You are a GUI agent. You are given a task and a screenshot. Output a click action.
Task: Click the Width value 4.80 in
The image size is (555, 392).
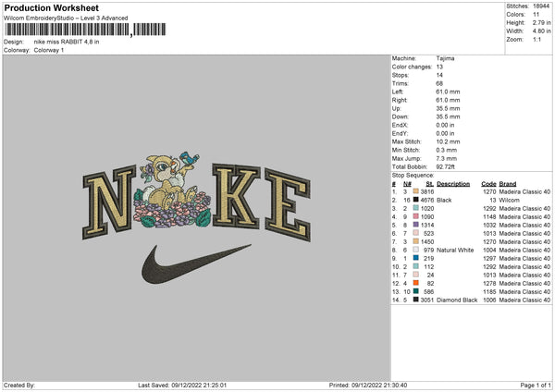click(x=541, y=31)
